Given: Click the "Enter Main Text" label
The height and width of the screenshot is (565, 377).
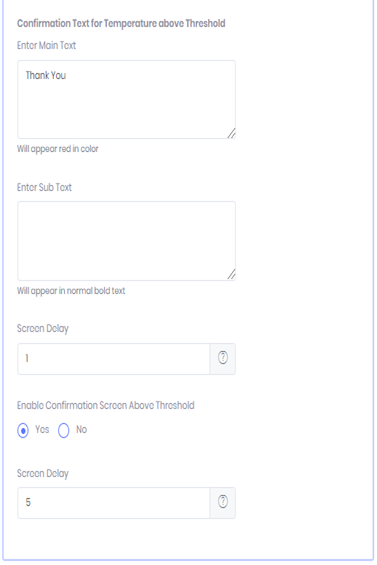Looking at the screenshot, I should pyautogui.click(x=46, y=45).
